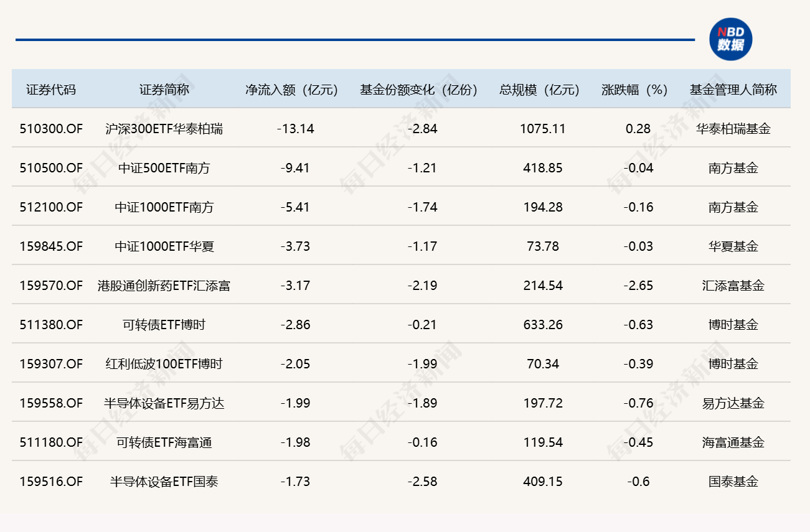Click the name 中证500ETF南方

click(x=164, y=168)
